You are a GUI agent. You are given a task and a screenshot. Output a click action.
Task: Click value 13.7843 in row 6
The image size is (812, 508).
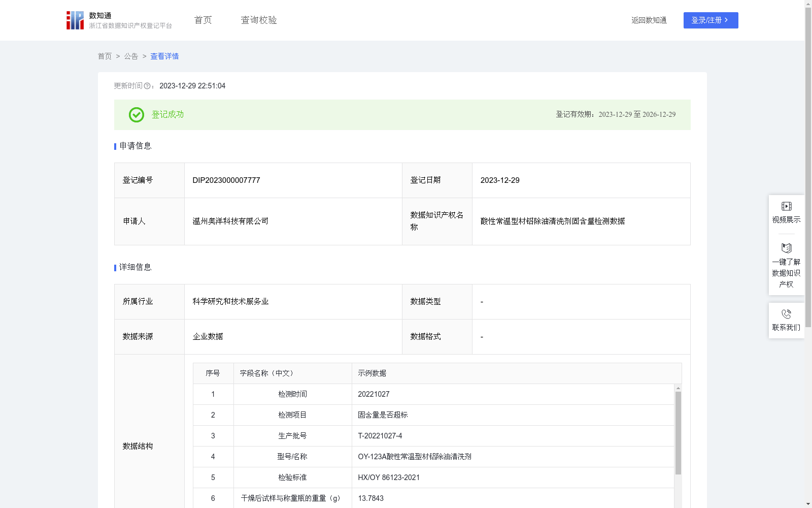370,498
